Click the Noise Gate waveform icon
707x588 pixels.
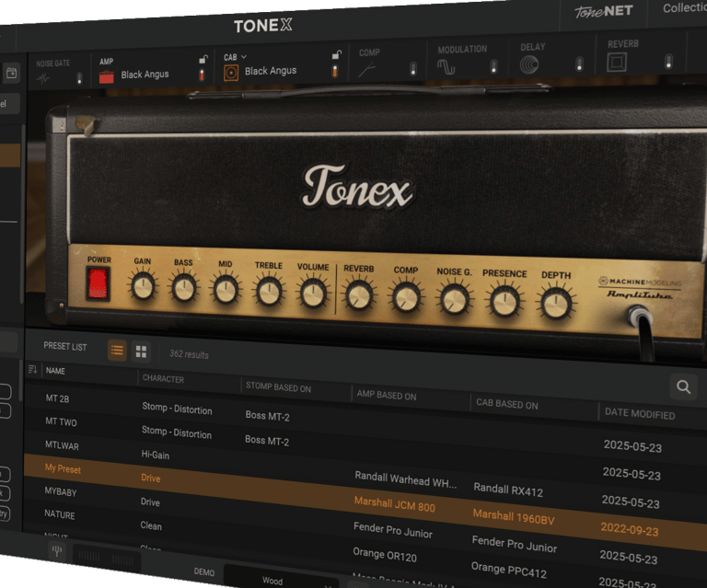[x=43, y=79]
